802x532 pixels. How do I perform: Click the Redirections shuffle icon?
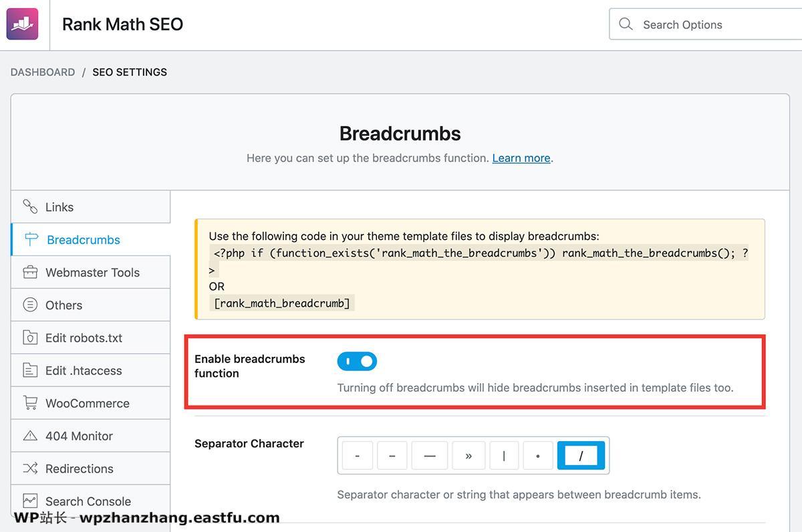coord(30,469)
